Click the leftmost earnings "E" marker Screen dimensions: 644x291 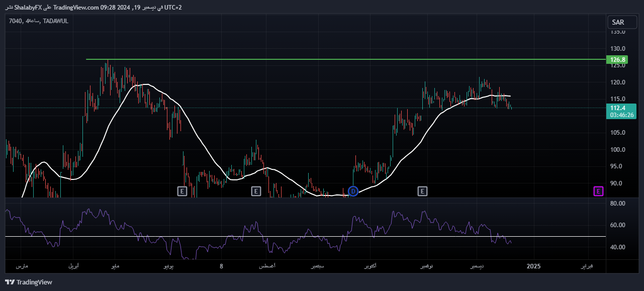tap(181, 191)
